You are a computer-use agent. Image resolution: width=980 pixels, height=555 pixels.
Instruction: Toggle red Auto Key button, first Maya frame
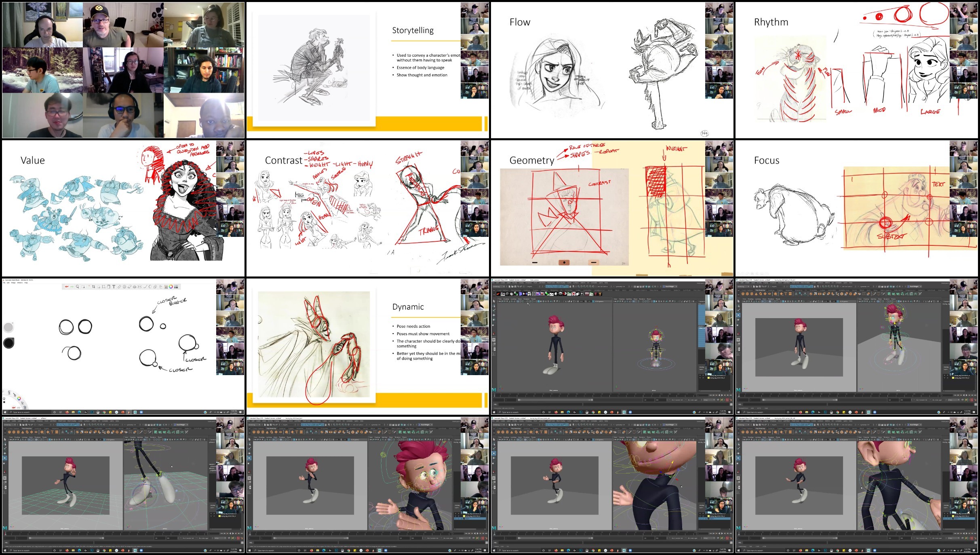pyautogui.click(x=727, y=400)
